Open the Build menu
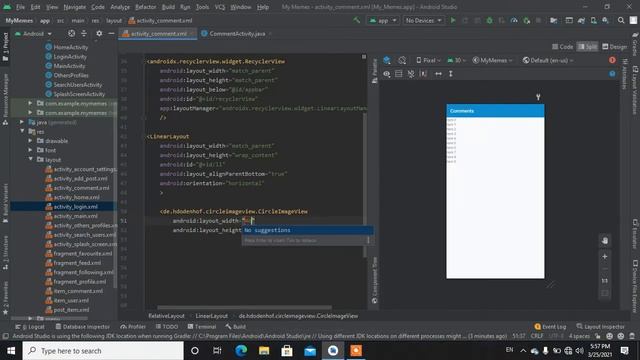Screen dimensions: 640x360 tap(168, 7)
